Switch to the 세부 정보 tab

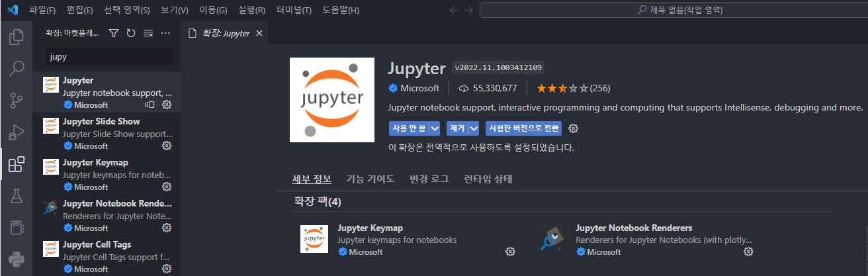[x=312, y=179]
